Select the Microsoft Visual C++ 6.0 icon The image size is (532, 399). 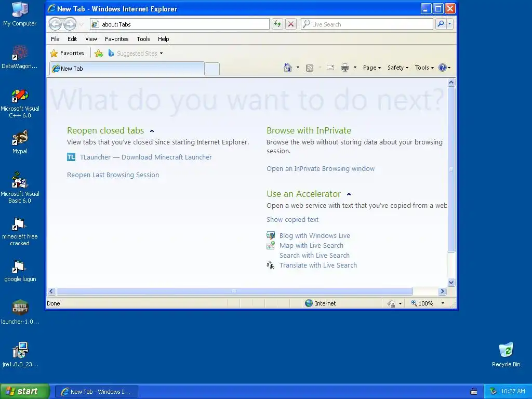coord(20,104)
